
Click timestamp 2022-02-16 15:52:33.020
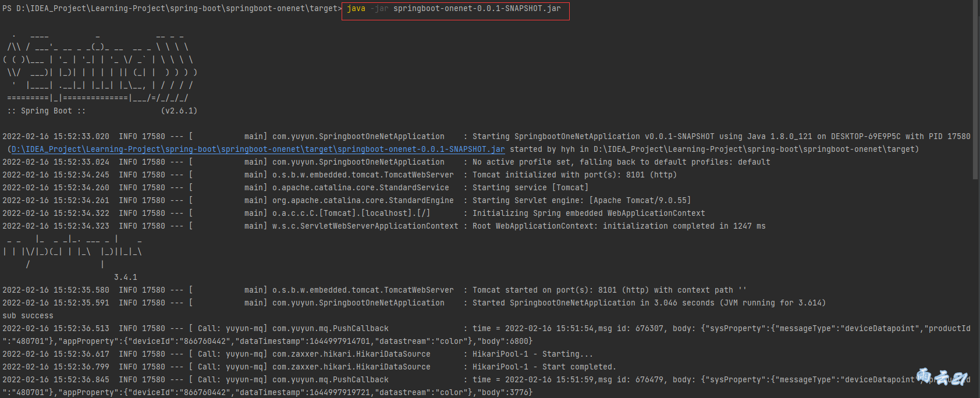click(x=56, y=136)
